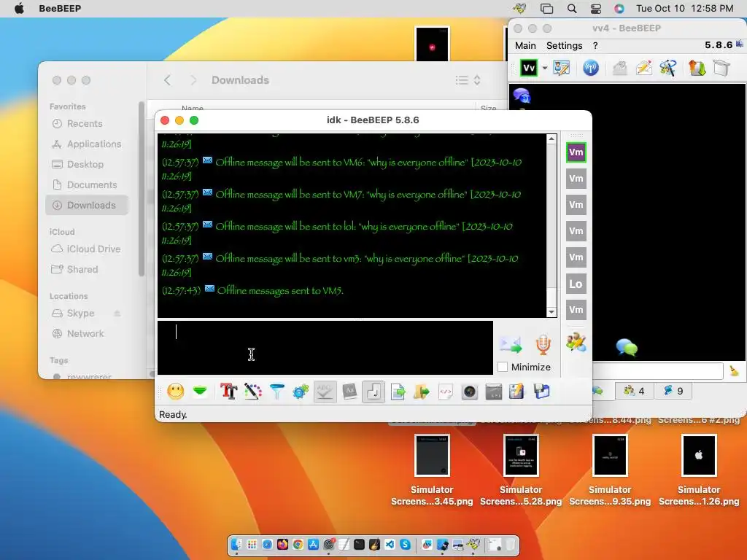Click the blue broadcast antenna icon
Image resolution: width=747 pixels, height=560 pixels.
(591, 68)
